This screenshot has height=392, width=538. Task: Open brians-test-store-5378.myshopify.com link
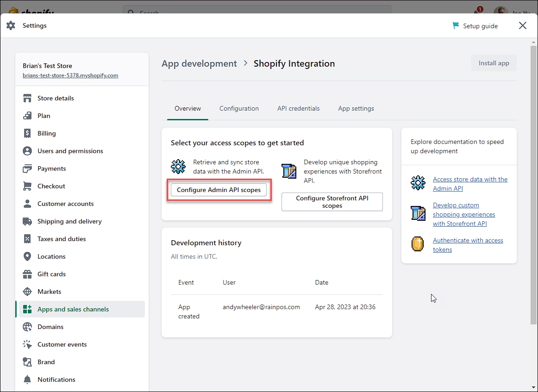(x=70, y=75)
